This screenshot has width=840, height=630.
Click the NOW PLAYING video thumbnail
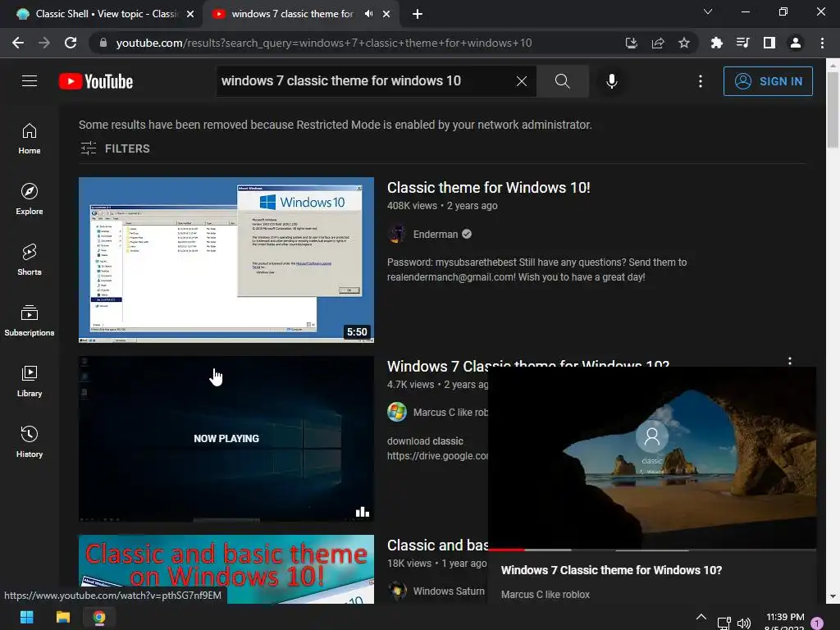tap(226, 438)
